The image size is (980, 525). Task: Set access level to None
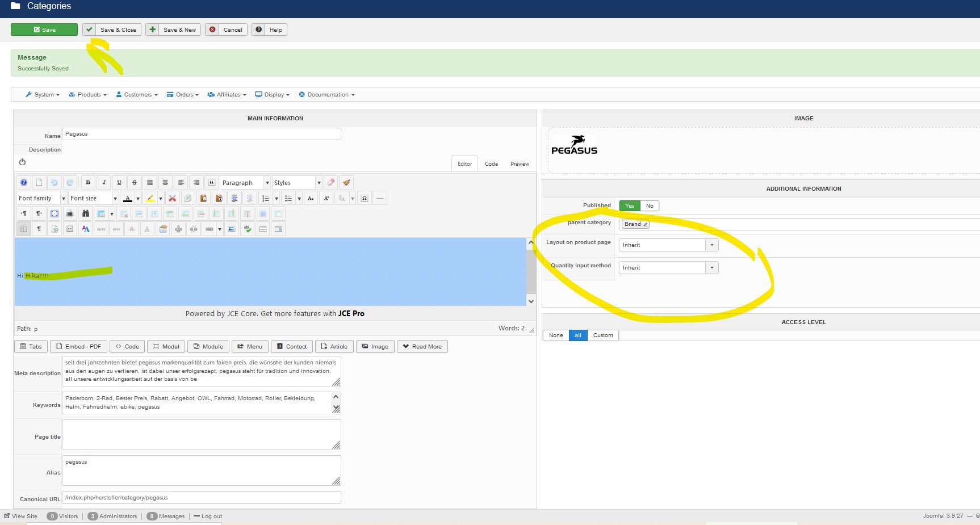(x=556, y=335)
